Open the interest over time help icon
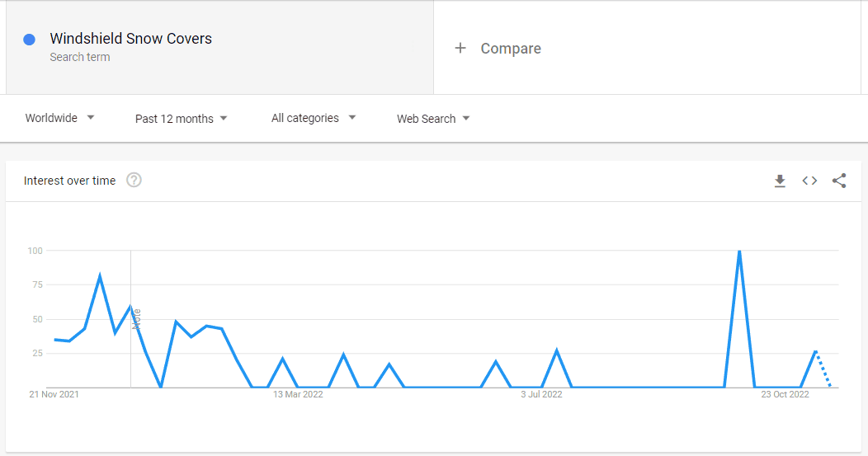 pyautogui.click(x=134, y=181)
